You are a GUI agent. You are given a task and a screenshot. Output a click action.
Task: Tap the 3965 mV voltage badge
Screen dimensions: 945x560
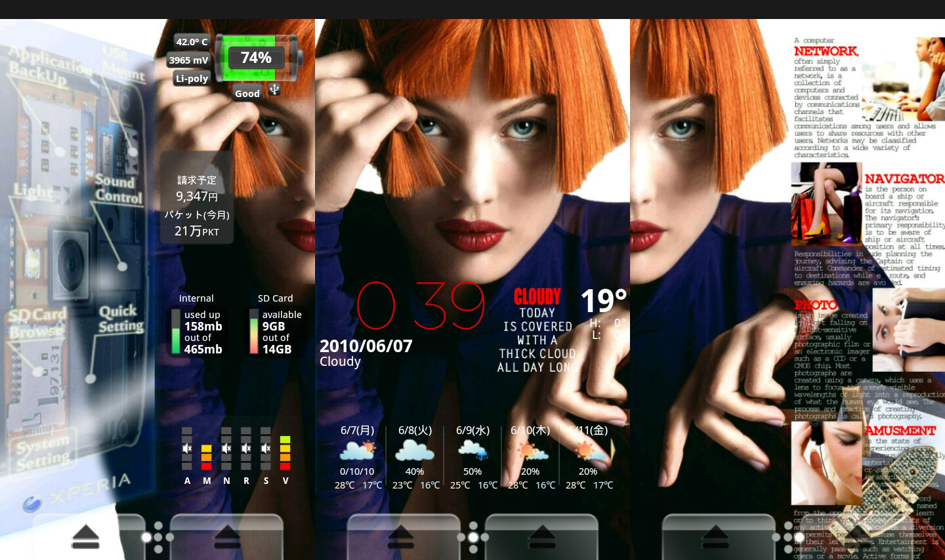tap(188, 60)
